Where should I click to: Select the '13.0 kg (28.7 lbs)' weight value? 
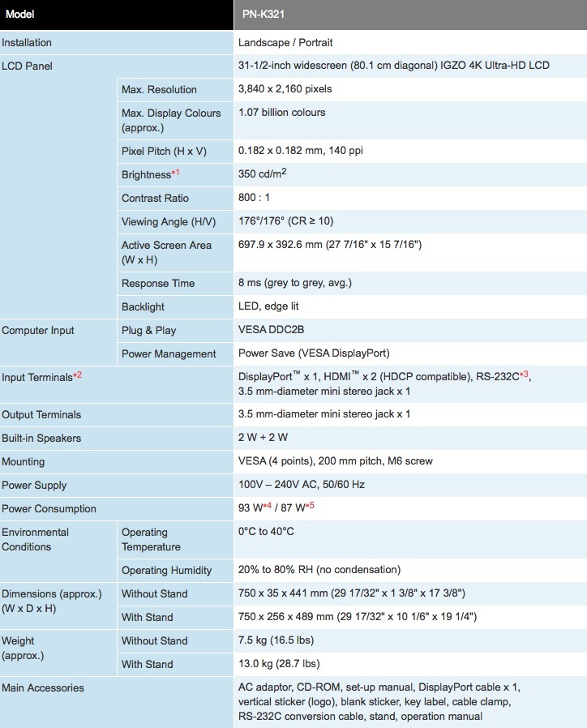pos(279,664)
